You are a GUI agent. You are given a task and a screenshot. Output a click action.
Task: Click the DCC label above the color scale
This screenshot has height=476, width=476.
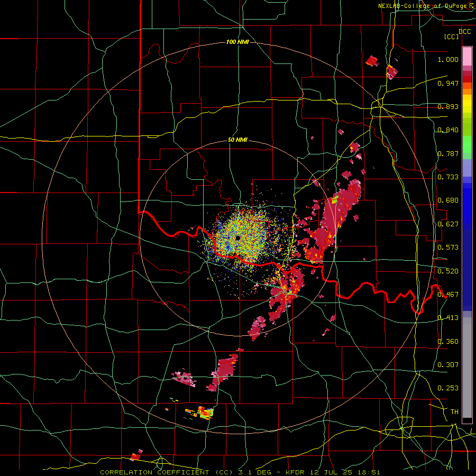click(464, 32)
